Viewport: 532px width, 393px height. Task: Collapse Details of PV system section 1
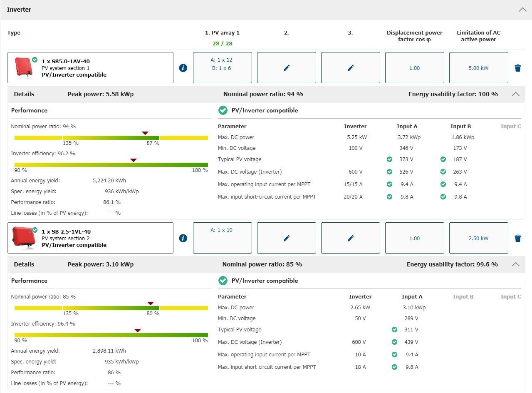(515, 94)
